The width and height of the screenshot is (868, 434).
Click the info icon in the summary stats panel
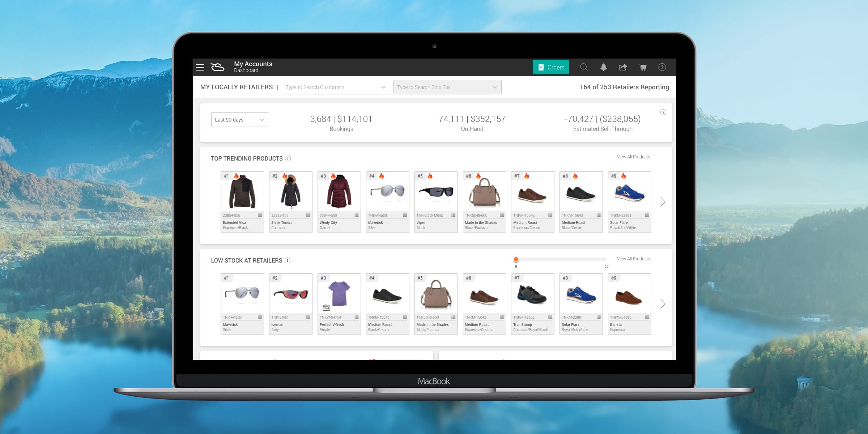(663, 112)
